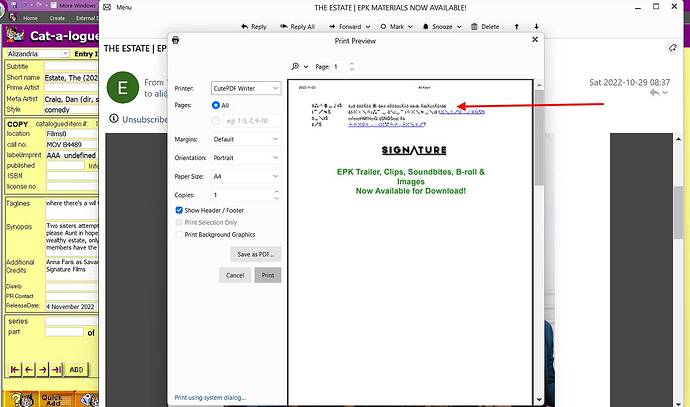Image resolution: width=690 pixels, height=407 pixels.
Task: Click the Save as PDF button
Action: 256,254
